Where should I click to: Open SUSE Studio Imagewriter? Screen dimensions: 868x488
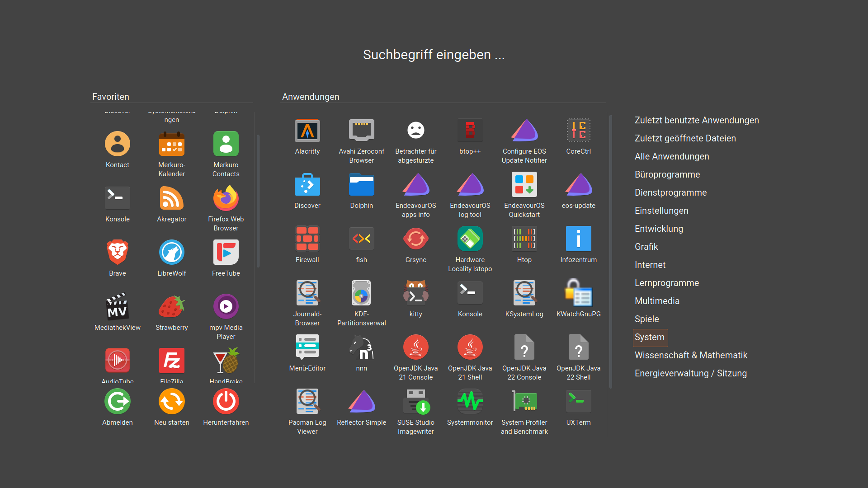tap(415, 402)
